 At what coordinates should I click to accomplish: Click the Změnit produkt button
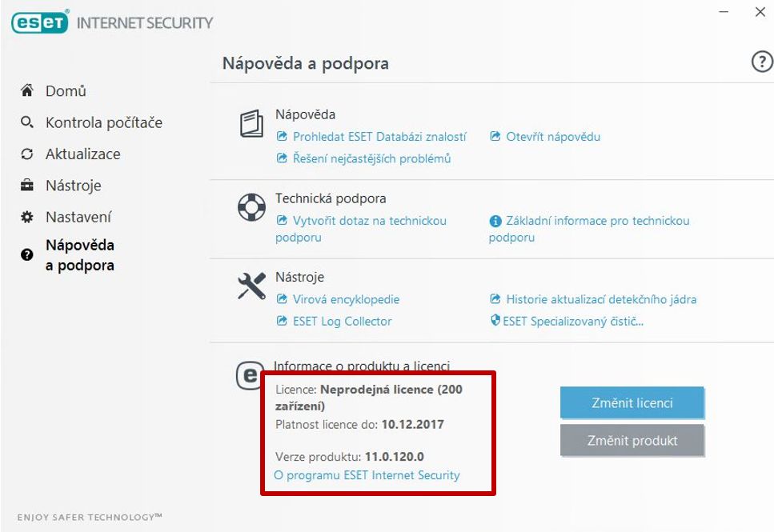(x=632, y=440)
